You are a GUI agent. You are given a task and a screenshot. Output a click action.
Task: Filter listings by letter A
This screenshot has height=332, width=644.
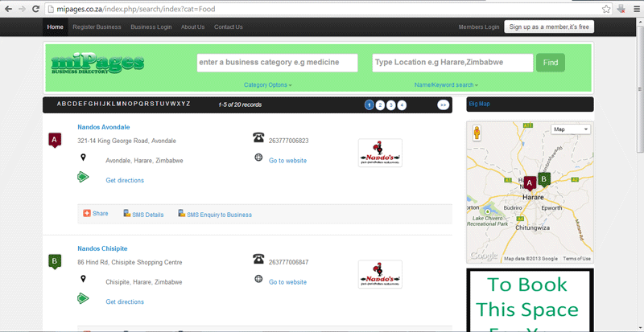click(59, 104)
